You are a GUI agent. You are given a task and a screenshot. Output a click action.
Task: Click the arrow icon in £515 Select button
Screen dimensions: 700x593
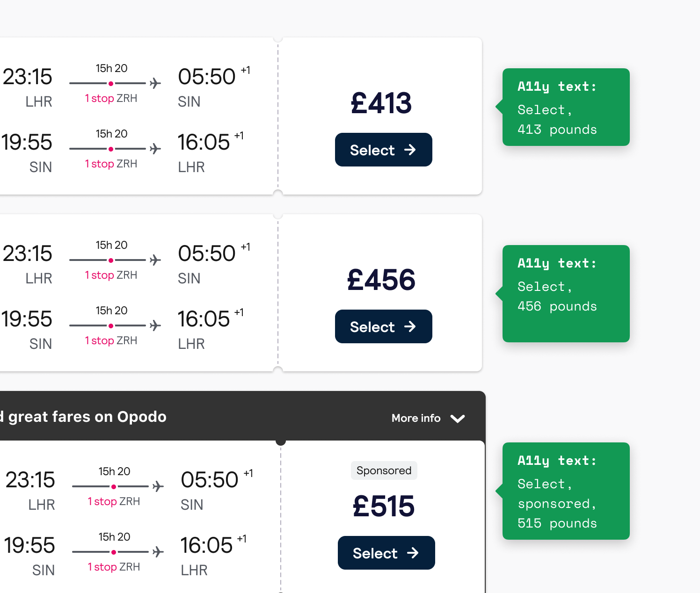click(413, 553)
